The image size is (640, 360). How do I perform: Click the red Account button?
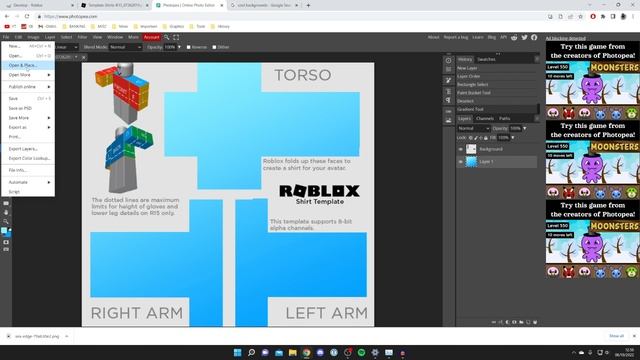tap(151, 37)
